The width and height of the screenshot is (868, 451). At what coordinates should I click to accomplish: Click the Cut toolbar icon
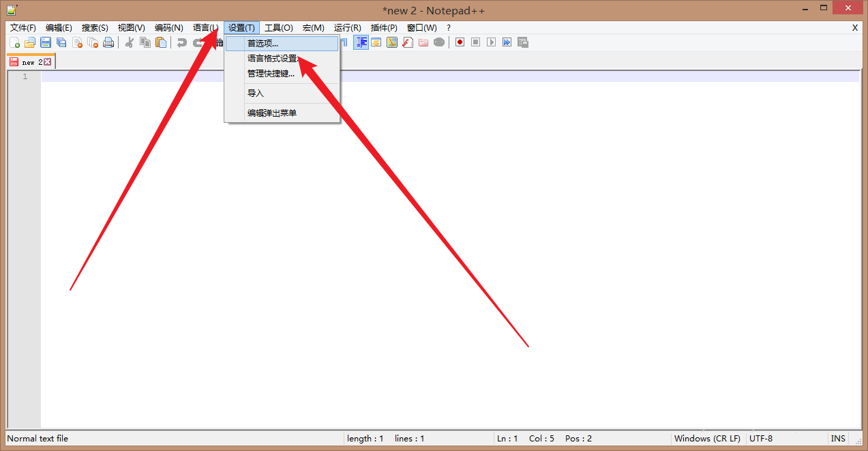point(130,42)
